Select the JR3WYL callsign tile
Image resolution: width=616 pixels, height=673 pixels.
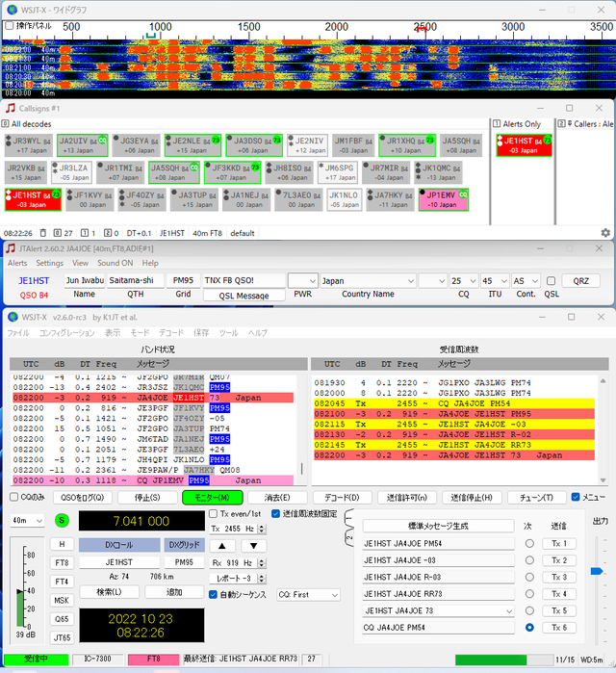(x=29, y=145)
